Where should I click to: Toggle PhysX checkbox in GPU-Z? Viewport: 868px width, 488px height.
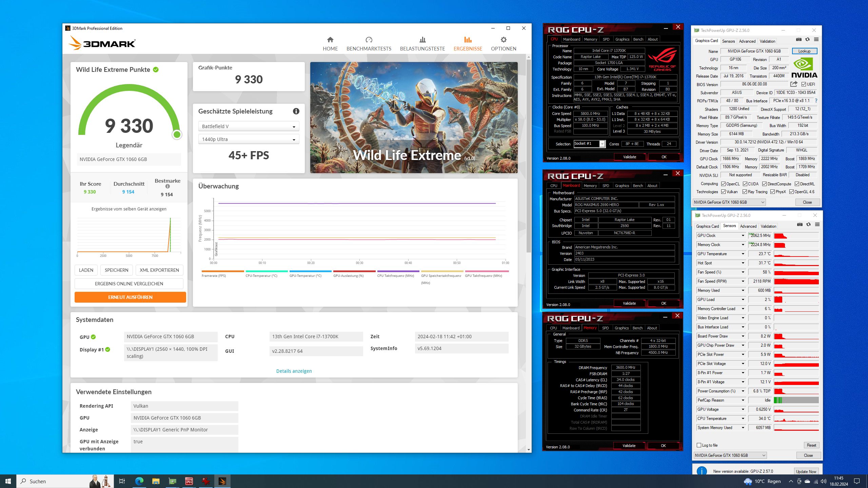[x=772, y=192]
